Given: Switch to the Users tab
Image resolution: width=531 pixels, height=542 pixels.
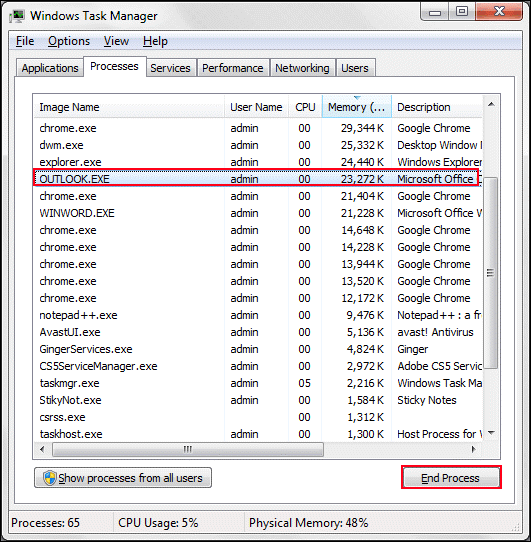Looking at the screenshot, I should (355, 68).
